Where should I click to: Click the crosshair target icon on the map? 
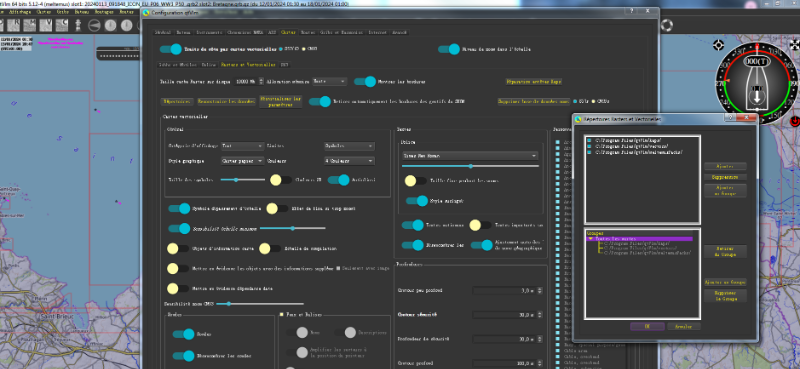tap(718, 45)
